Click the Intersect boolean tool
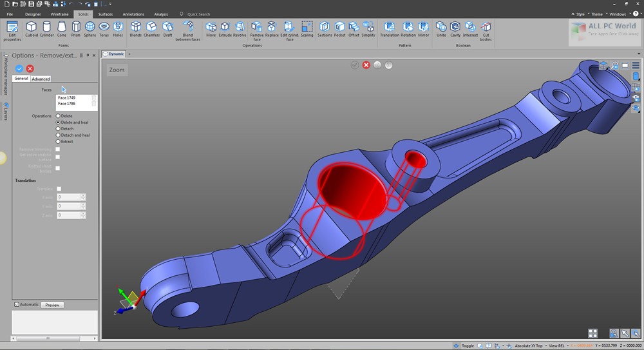This screenshot has height=350, width=644. tap(470, 29)
